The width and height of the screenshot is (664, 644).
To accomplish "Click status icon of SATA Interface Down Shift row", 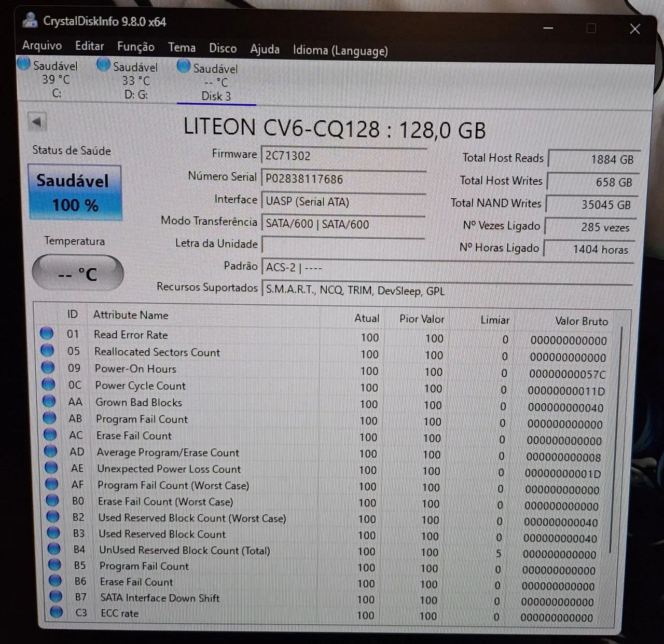I will point(55,596).
